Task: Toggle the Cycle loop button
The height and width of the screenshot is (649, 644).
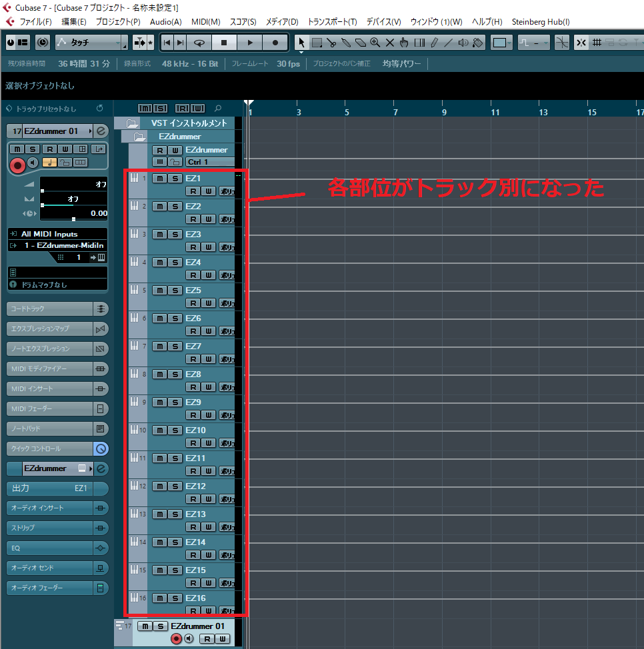Action: click(x=199, y=43)
